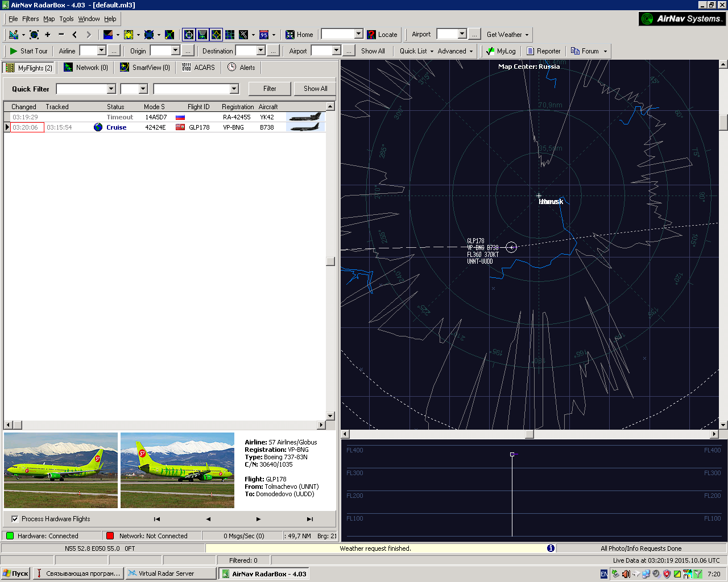The width and height of the screenshot is (728, 582).
Task: Click the browse button next to Destination
Action: [x=274, y=51]
